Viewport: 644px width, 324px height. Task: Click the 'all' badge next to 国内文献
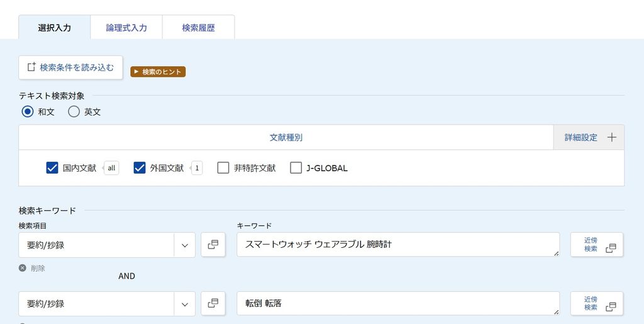111,168
